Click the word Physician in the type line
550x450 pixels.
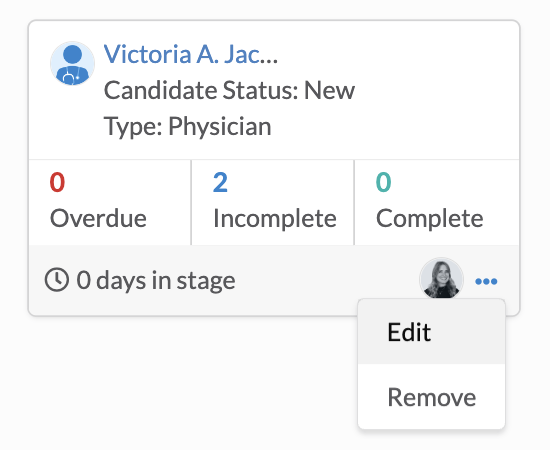point(220,126)
